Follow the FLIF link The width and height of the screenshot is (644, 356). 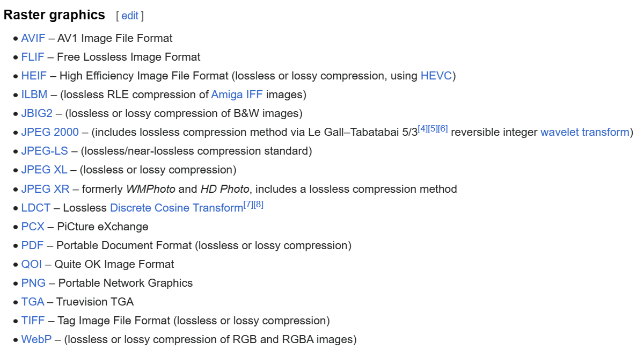pos(33,57)
